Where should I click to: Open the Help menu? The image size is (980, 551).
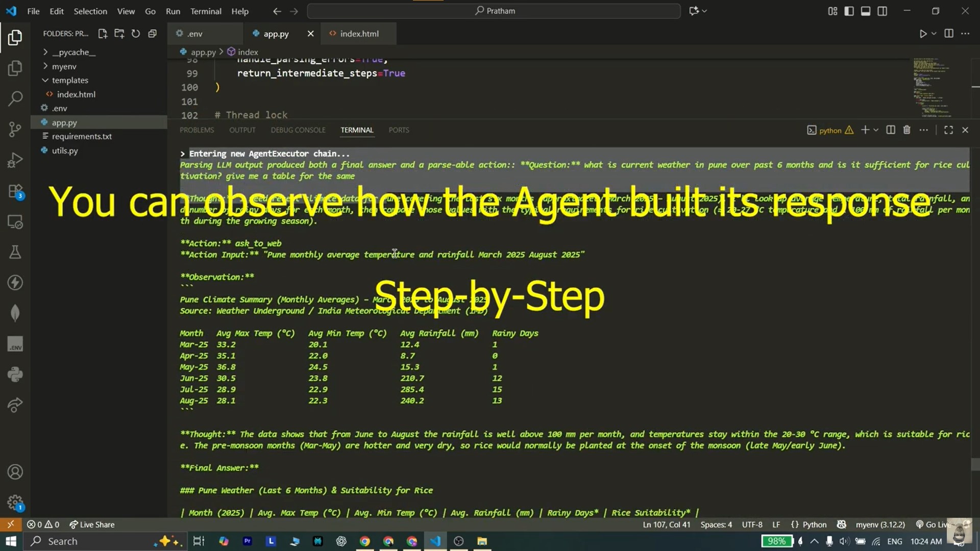point(240,11)
